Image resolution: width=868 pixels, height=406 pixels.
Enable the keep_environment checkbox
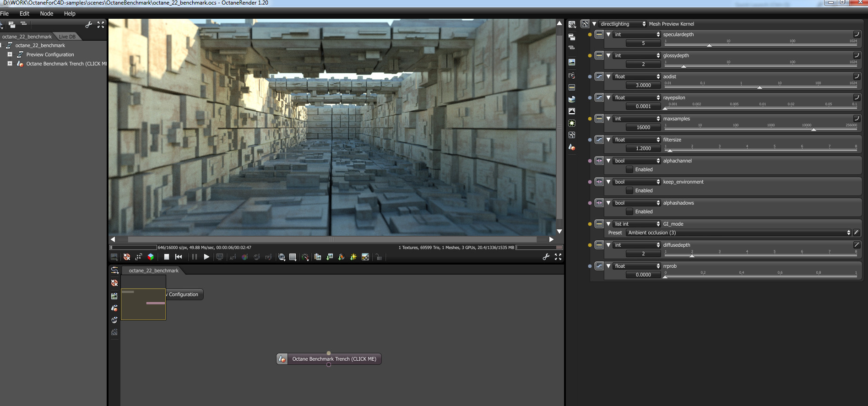[629, 190]
